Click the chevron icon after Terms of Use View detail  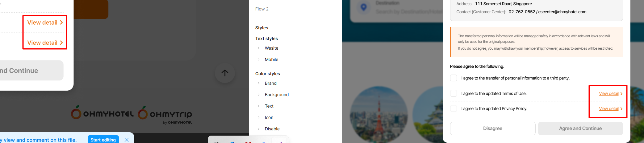pos(621,94)
